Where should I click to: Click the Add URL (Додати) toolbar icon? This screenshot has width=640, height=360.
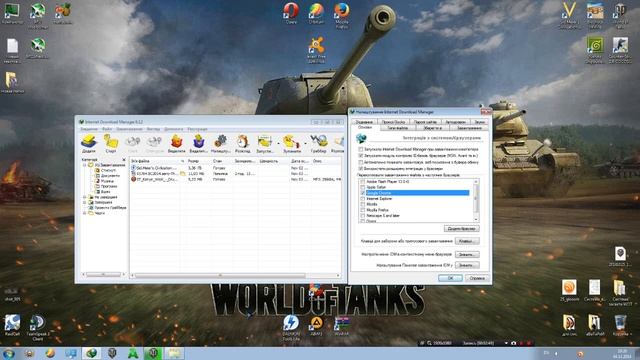coord(89,143)
